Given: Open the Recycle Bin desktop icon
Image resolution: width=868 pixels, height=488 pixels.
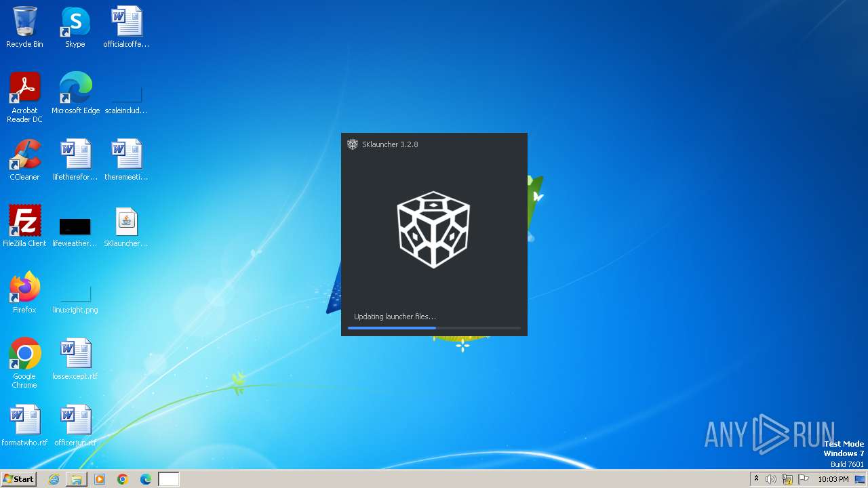Looking at the screenshot, I should pyautogui.click(x=24, y=27).
